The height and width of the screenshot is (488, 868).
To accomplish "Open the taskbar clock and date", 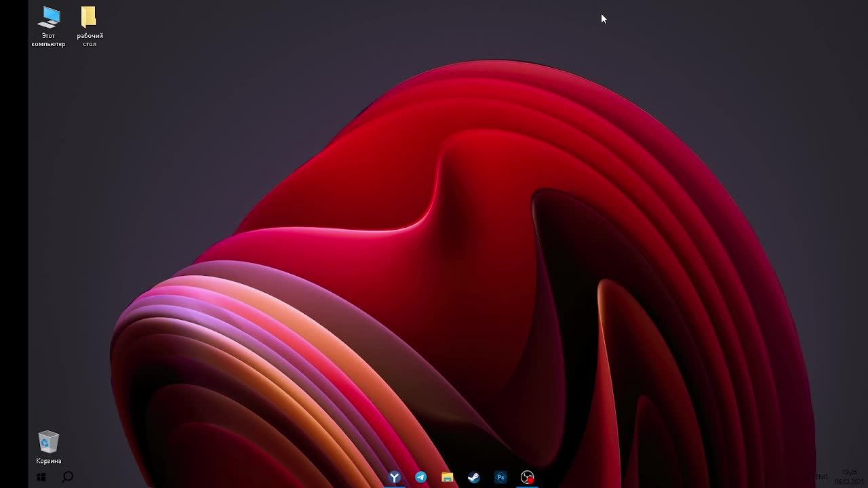I will 849,476.
